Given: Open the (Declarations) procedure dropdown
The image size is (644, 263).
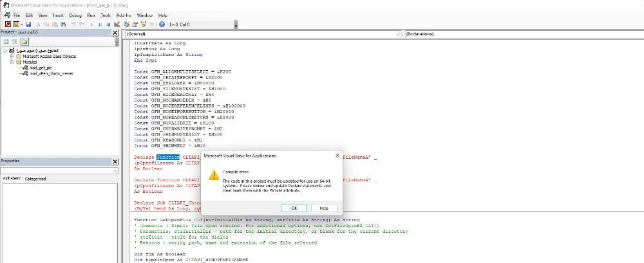Looking at the screenshot, I should pos(524,34).
